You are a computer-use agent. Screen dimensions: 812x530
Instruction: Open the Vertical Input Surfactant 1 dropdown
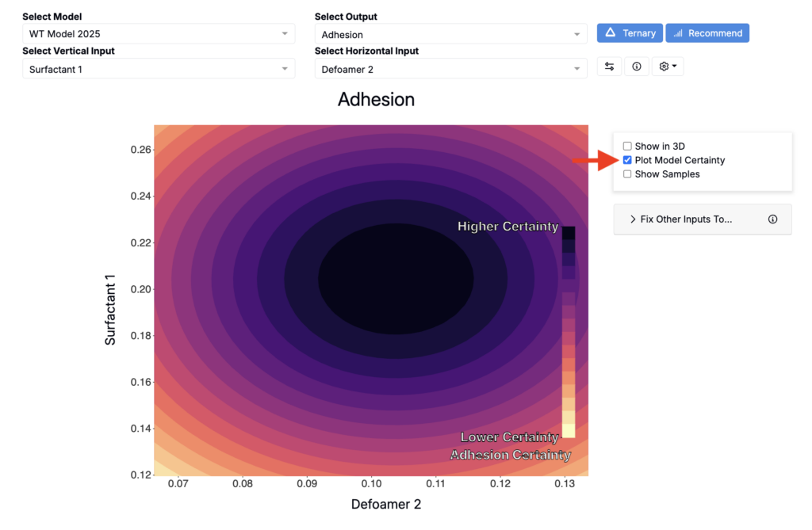point(159,69)
